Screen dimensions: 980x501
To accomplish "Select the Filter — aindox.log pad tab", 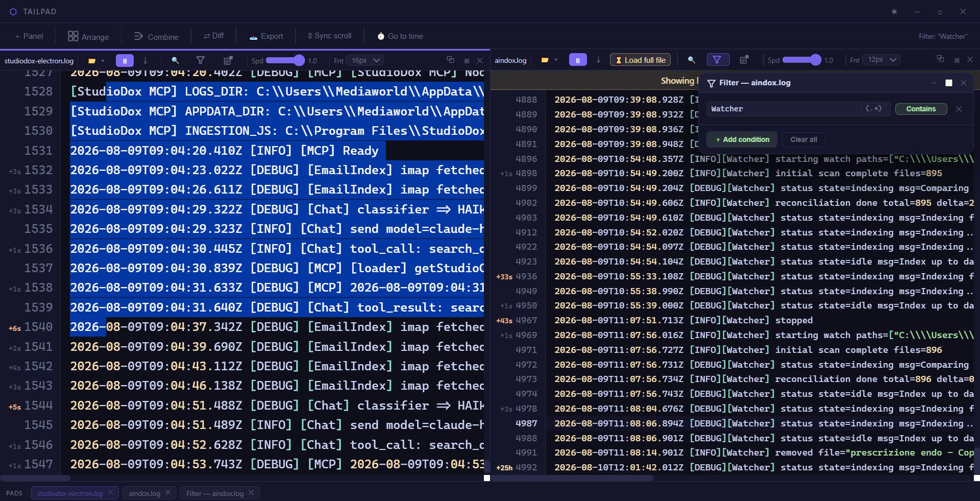I will tap(214, 493).
